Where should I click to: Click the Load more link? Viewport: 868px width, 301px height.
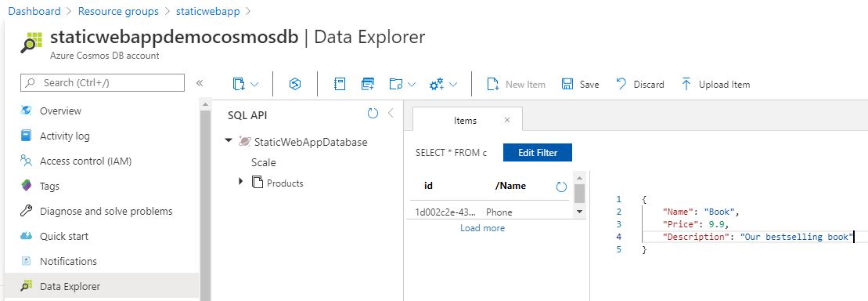point(482,228)
